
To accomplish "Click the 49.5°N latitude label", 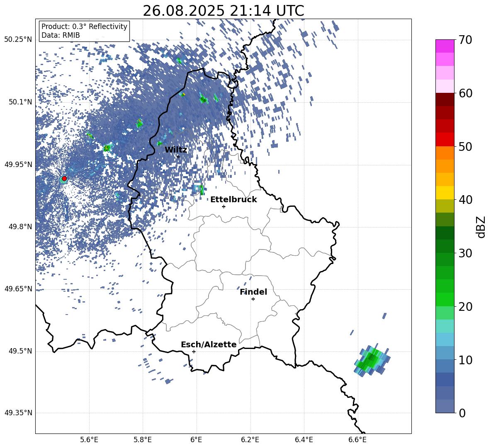I will point(20,351).
